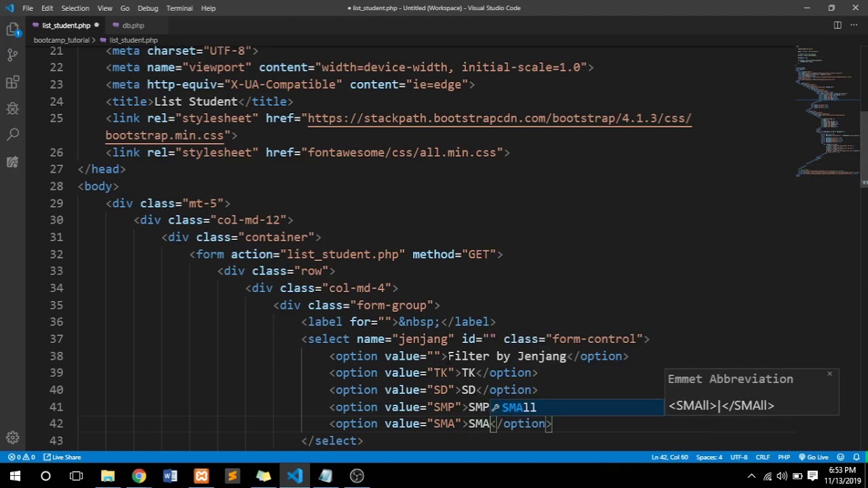
Task: Open the Windows Start button
Action: (x=15, y=476)
